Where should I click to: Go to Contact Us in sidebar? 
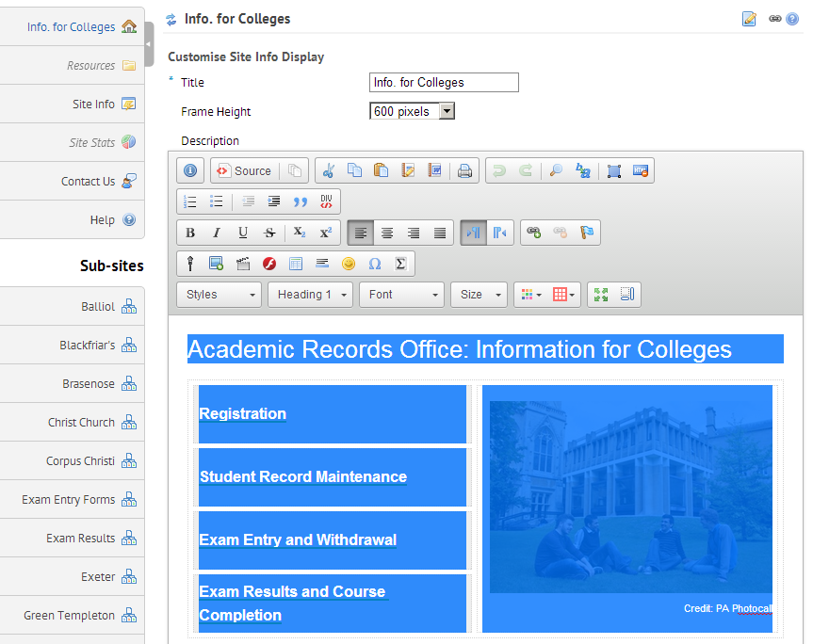coord(89,181)
